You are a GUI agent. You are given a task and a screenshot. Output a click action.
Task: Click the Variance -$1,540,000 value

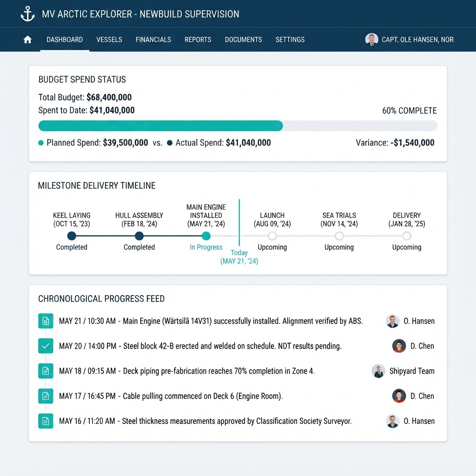(413, 143)
